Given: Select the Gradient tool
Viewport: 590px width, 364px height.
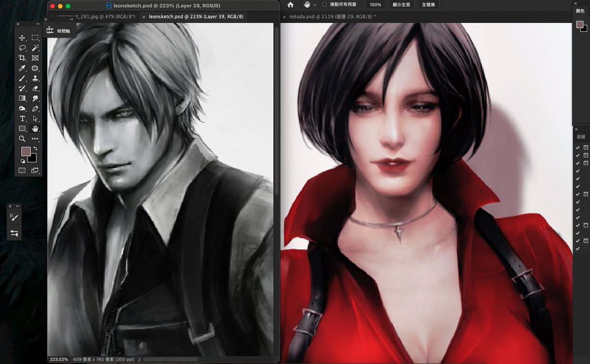Looking at the screenshot, I should click(x=22, y=99).
